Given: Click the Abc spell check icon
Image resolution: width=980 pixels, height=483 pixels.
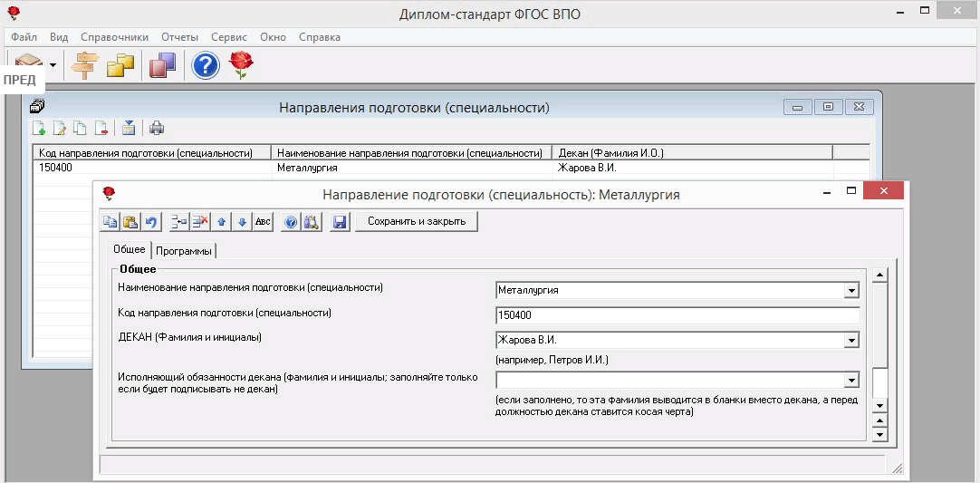Looking at the screenshot, I should (263, 222).
